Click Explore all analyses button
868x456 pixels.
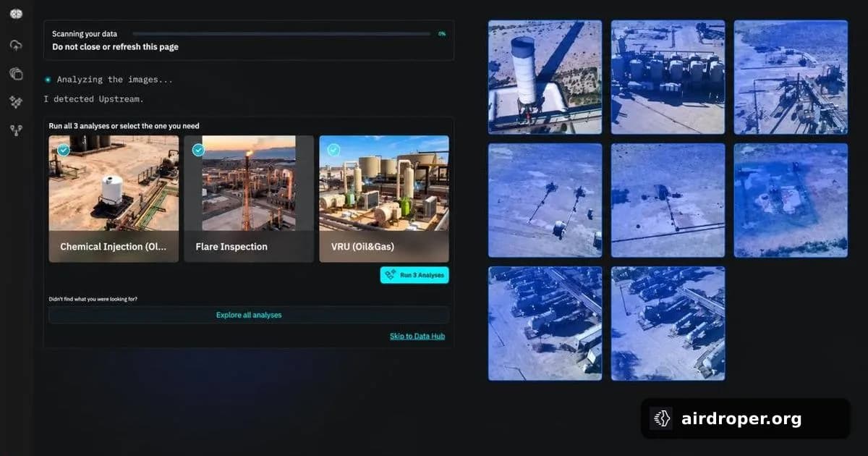pos(249,315)
